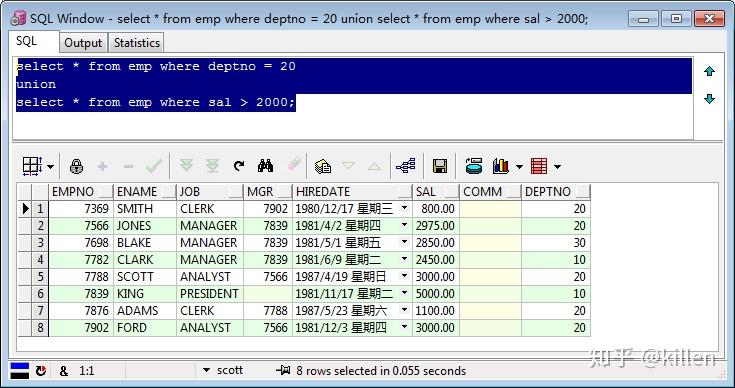Click the ENAME column header
The image size is (735, 388).
[x=144, y=192]
